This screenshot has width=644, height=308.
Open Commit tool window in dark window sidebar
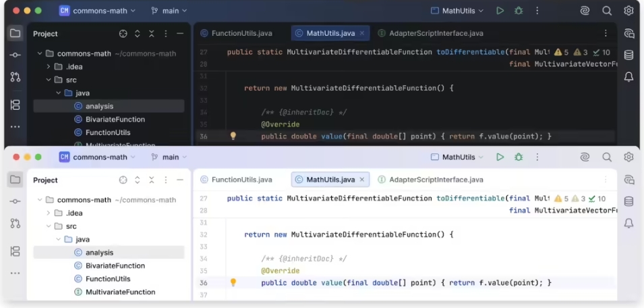15,55
